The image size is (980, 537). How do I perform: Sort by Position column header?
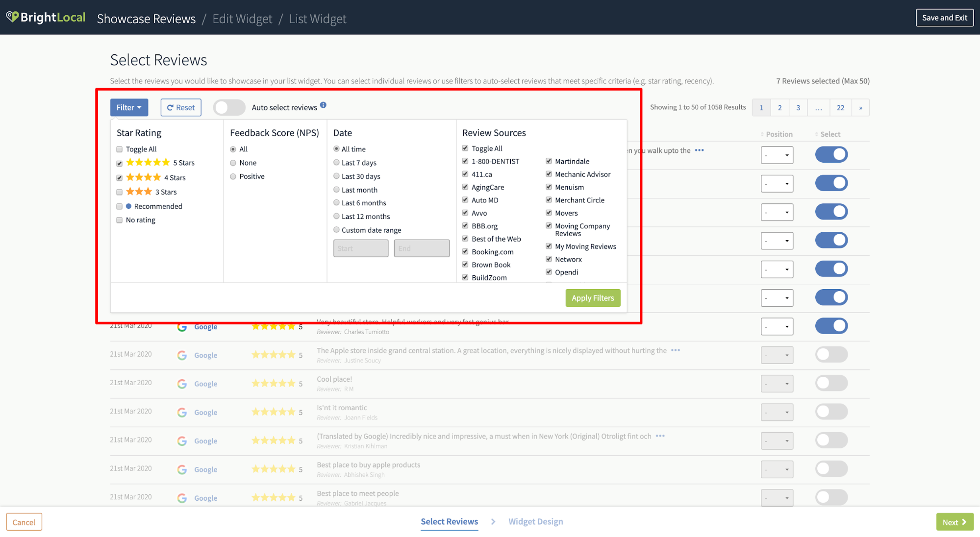777,134
